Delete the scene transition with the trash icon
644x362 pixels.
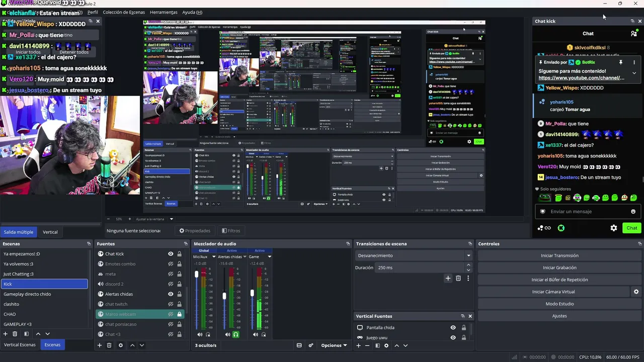(458, 278)
